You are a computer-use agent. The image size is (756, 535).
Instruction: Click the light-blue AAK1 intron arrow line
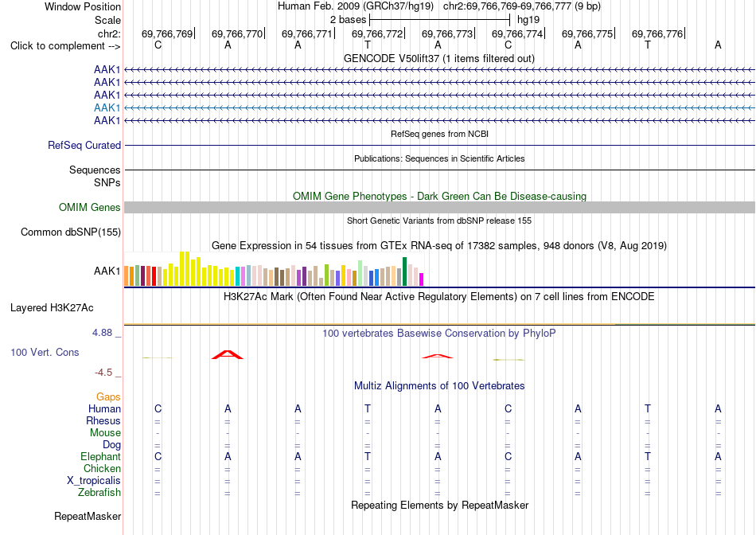click(439, 107)
